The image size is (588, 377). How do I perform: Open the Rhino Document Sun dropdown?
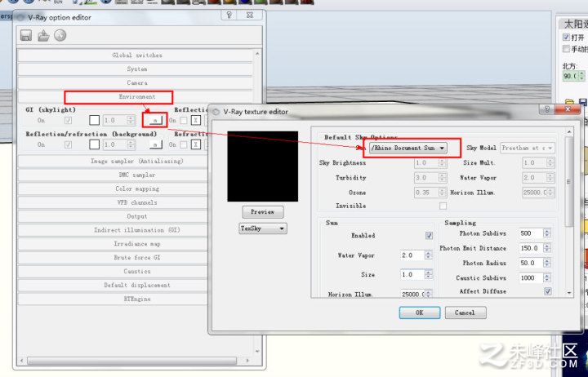(408, 148)
